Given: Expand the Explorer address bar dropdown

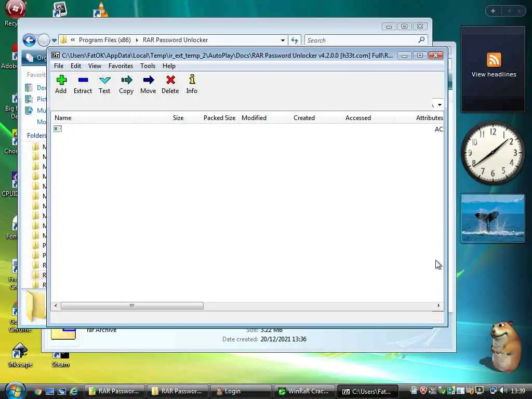Looking at the screenshot, I should coord(283,41).
